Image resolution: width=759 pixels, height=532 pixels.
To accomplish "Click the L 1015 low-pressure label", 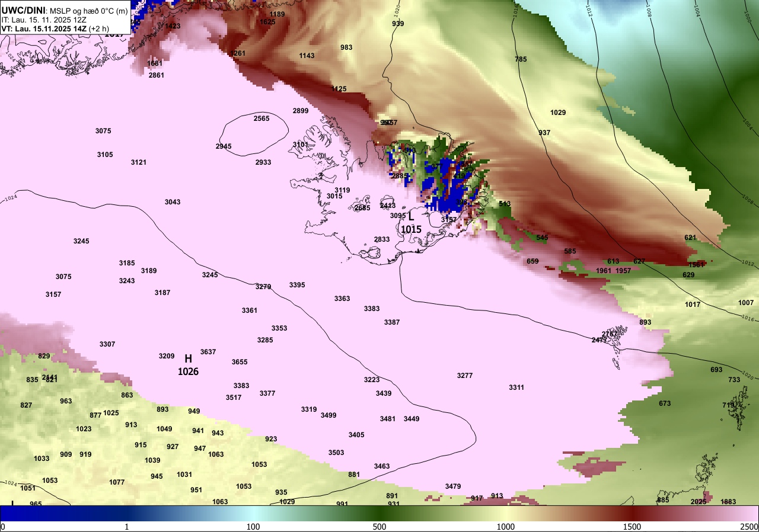I will point(411,223).
